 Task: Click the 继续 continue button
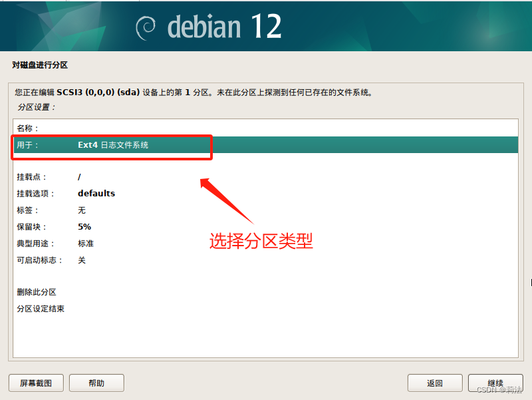pos(495,383)
